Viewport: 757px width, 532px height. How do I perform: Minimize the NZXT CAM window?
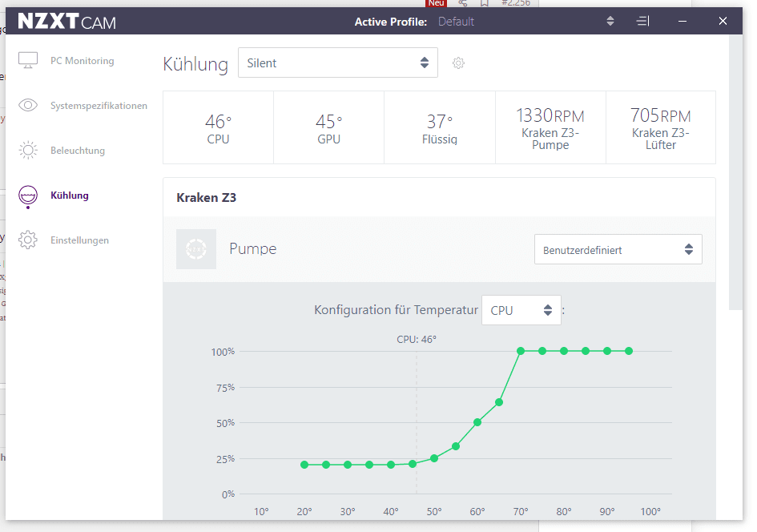[x=683, y=21]
